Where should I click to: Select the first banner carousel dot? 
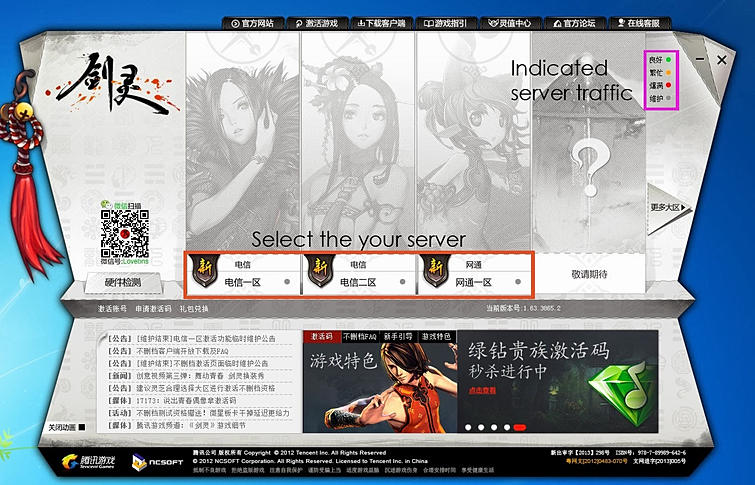pyautogui.click(x=468, y=427)
